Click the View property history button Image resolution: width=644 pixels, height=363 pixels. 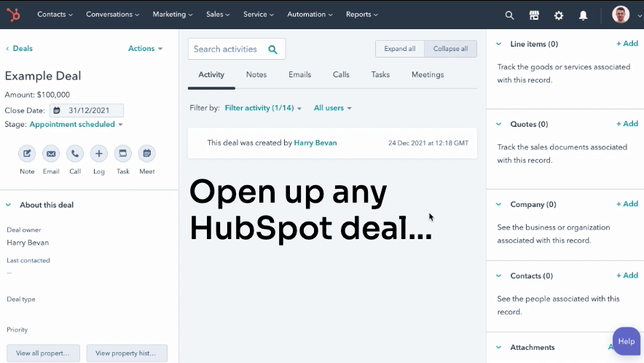pyautogui.click(x=127, y=353)
